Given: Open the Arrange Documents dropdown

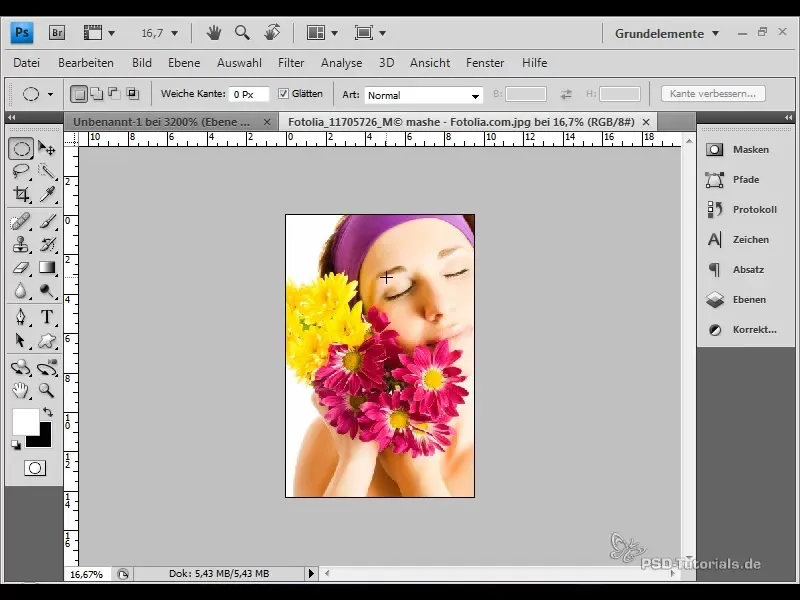Looking at the screenshot, I should (322, 33).
